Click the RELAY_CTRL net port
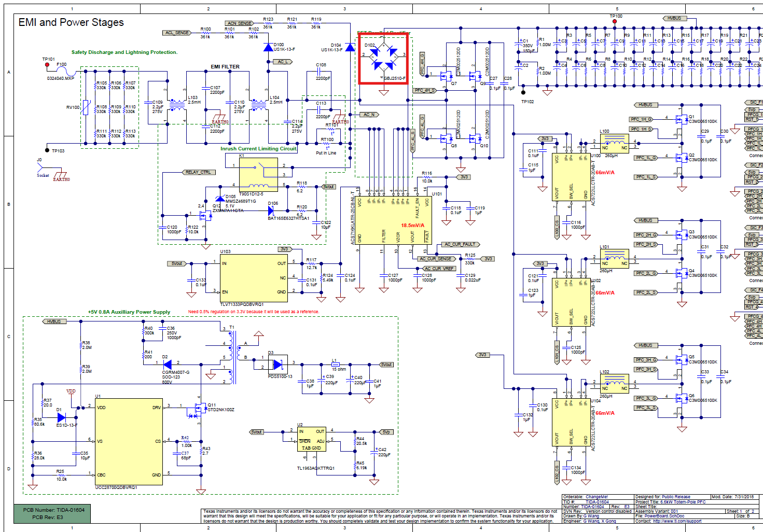This screenshot has height=532, width=763. coord(198,172)
